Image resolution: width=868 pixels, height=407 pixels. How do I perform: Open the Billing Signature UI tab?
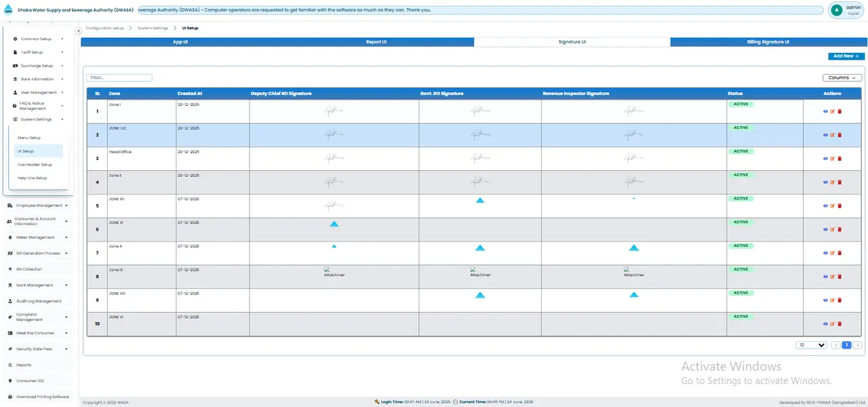click(768, 42)
